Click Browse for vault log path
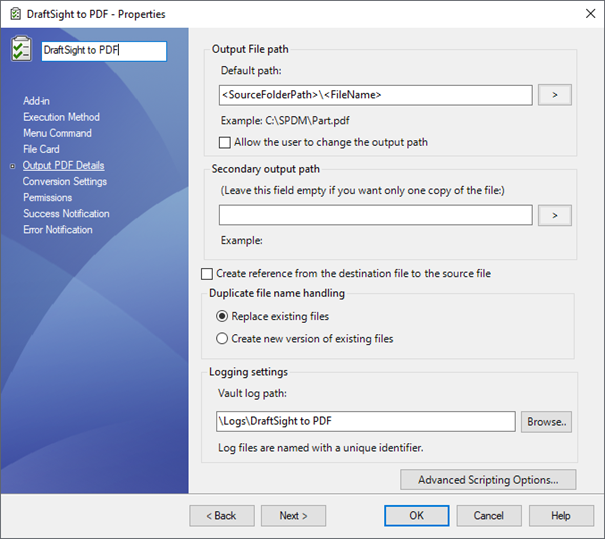The width and height of the screenshot is (605, 539). pyautogui.click(x=546, y=422)
